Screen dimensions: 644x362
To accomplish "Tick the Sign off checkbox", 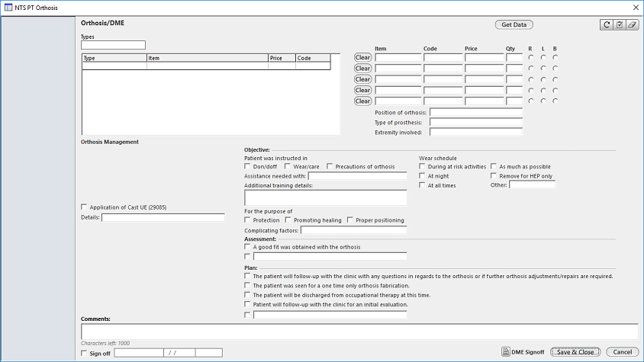I will (84, 353).
